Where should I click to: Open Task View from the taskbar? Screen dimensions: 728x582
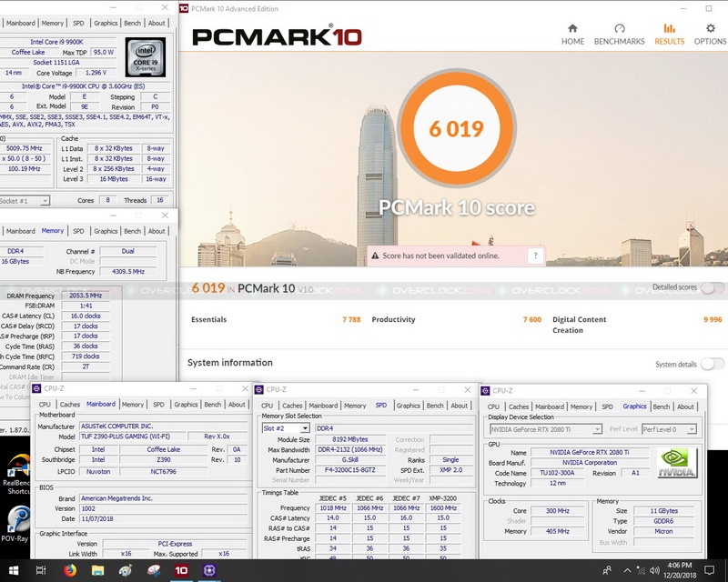tap(41, 570)
